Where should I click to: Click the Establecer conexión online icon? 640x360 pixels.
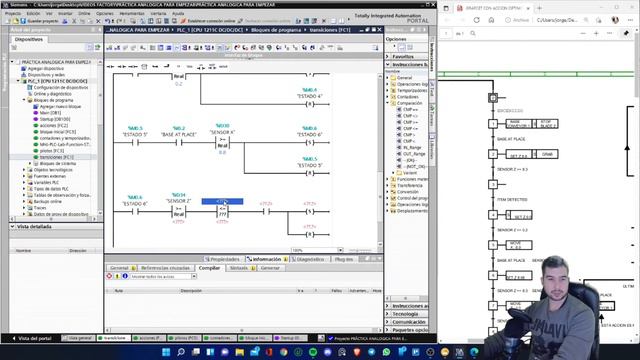tap(183, 21)
